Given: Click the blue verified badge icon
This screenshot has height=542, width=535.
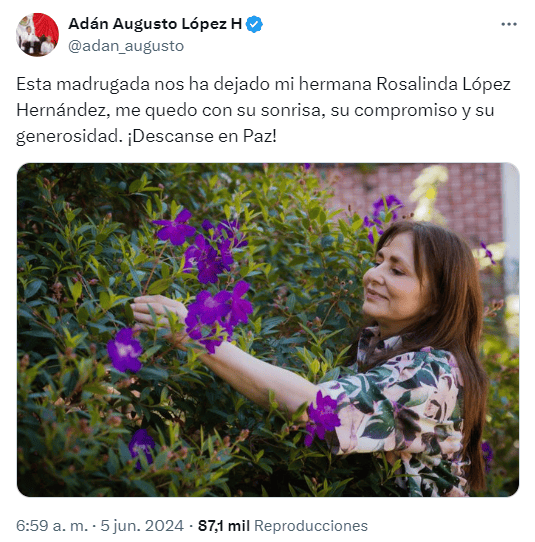Looking at the screenshot, I should point(254,24).
